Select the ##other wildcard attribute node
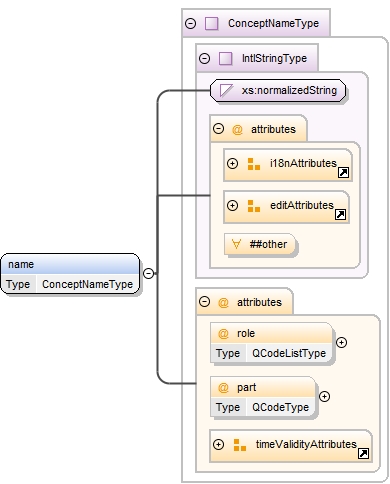Screen dimensions: 390x484 260,244
